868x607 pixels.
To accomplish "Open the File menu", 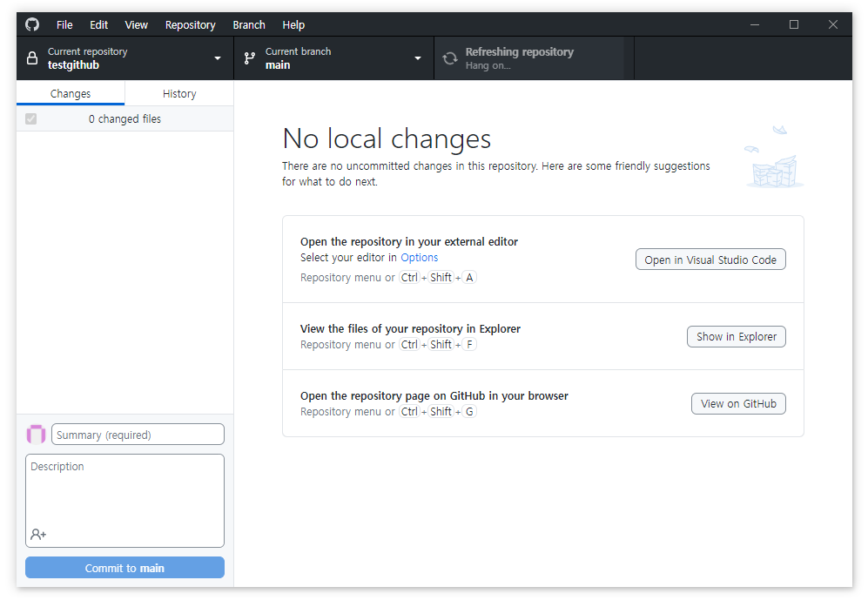I will pos(64,25).
